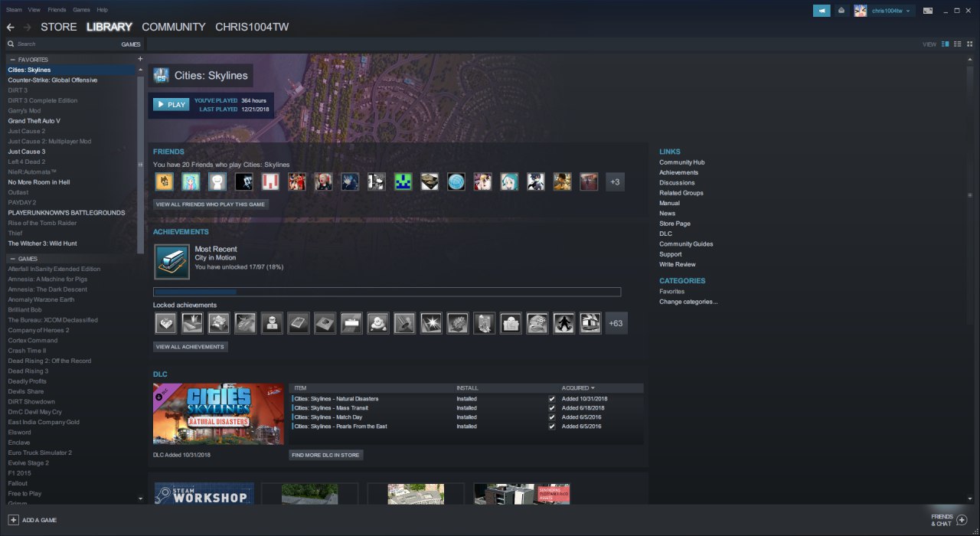The width and height of the screenshot is (980, 536).
Task: Open the Games filter next to search
Action: [131, 44]
